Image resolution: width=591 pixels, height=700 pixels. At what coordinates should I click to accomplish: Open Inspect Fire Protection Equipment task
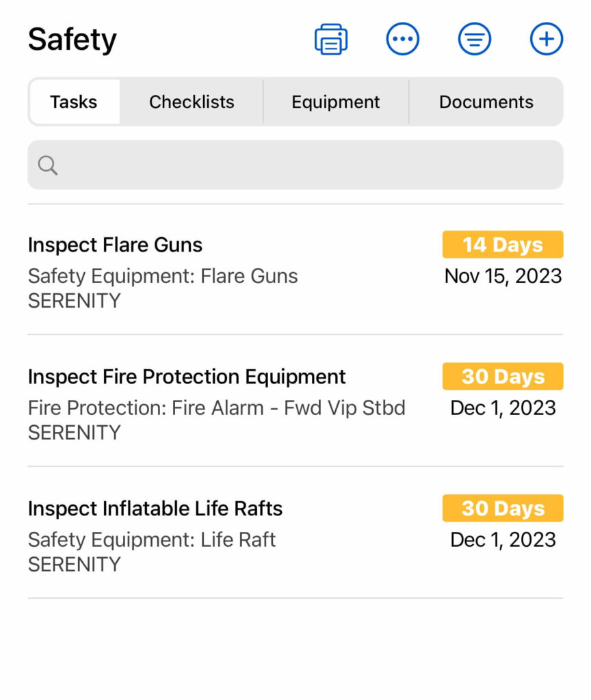pos(187,377)
